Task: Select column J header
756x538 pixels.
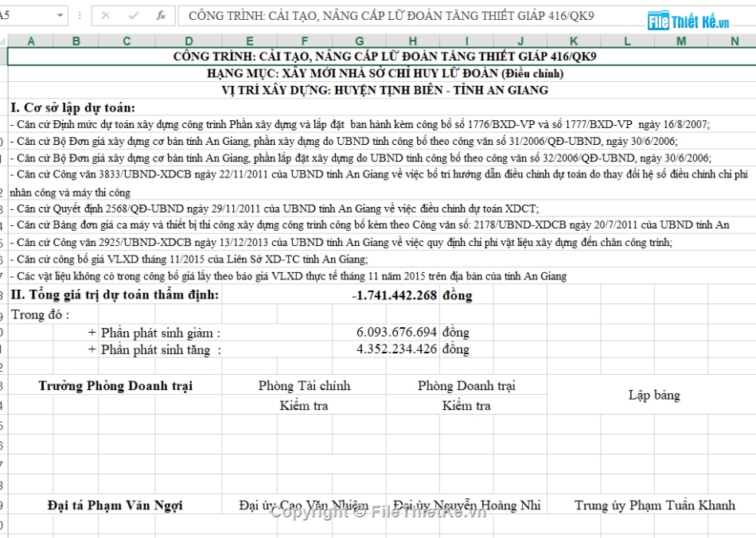Action: (520, 41)
